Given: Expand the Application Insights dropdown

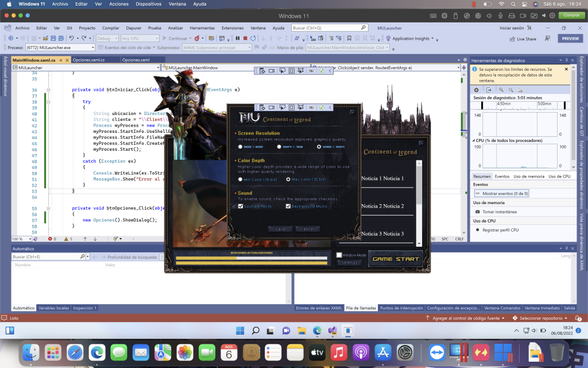Looking at the screenshot, I should pyautogui.click(x=432, y=39).
